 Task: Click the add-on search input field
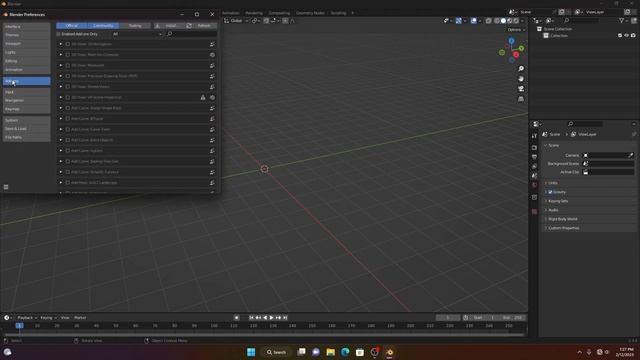[x=191, y=34]
